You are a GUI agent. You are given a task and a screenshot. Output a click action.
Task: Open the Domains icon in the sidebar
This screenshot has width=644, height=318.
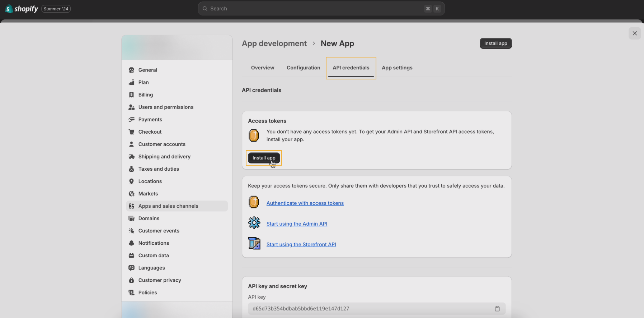(x=131, y=218)
